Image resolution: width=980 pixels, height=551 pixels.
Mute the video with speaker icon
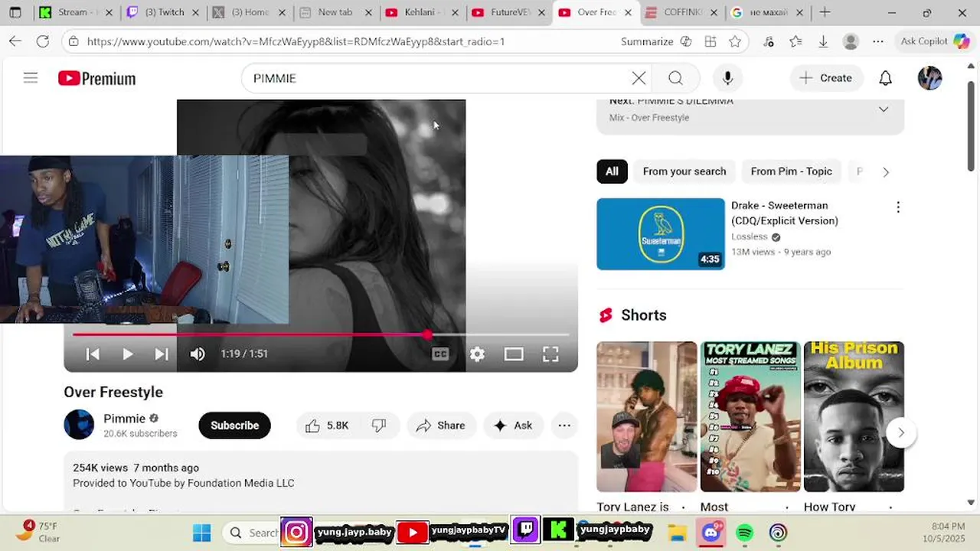(x=198, y=354)
